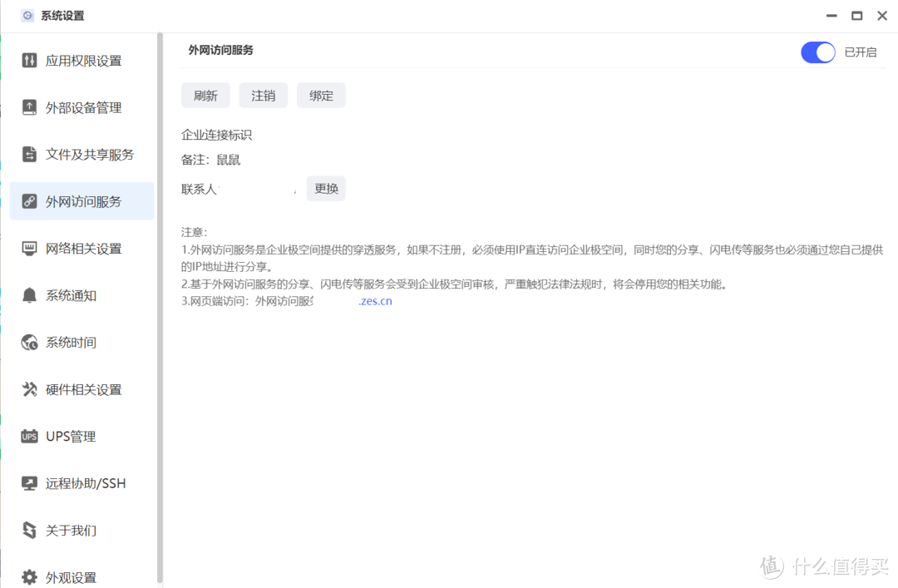Open 外观设置 sidebar entry
898x588 pixels.
(81, 576)
